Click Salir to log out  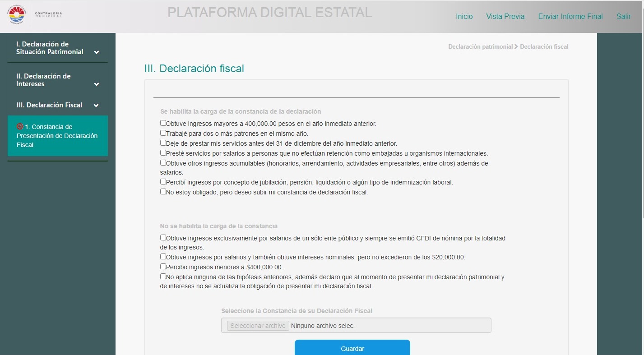623,17
